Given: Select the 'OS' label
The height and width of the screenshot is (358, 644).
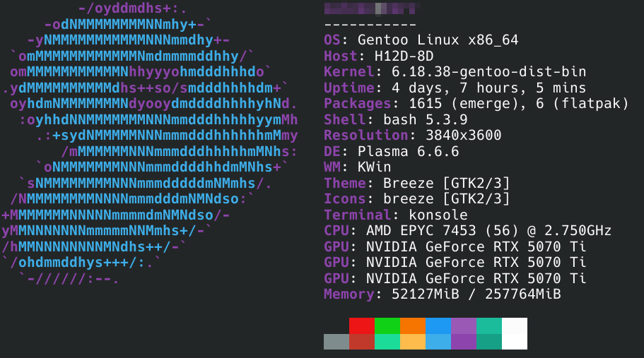Looking at the screenshot, I should 332,40.
